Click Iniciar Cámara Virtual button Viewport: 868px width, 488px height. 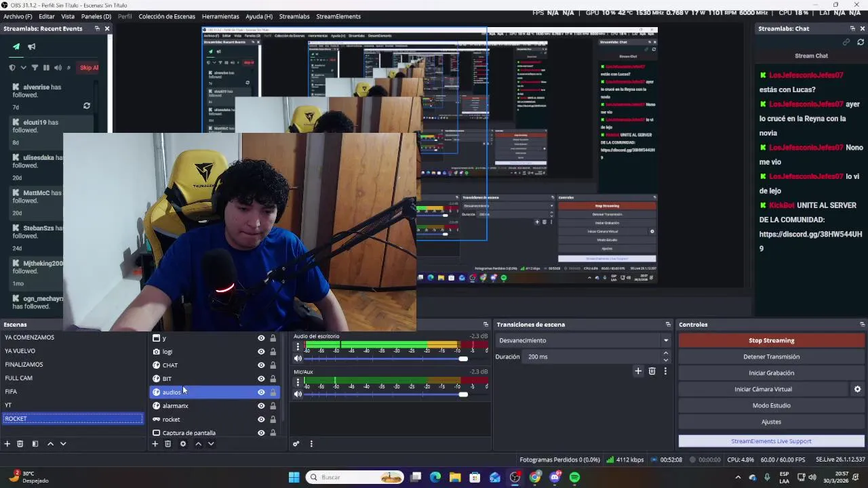(763, 389)
